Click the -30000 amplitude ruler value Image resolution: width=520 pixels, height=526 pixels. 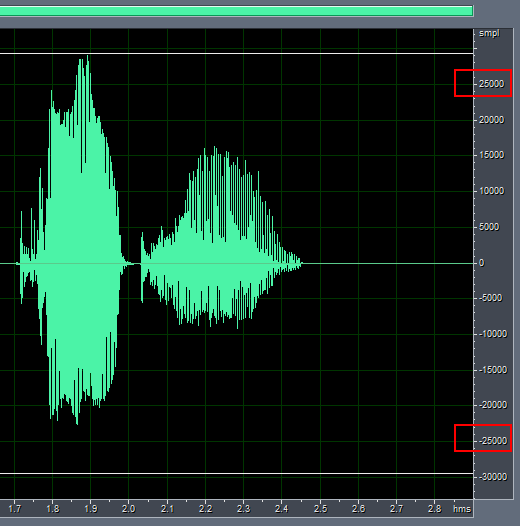click(x=492, y=477)
